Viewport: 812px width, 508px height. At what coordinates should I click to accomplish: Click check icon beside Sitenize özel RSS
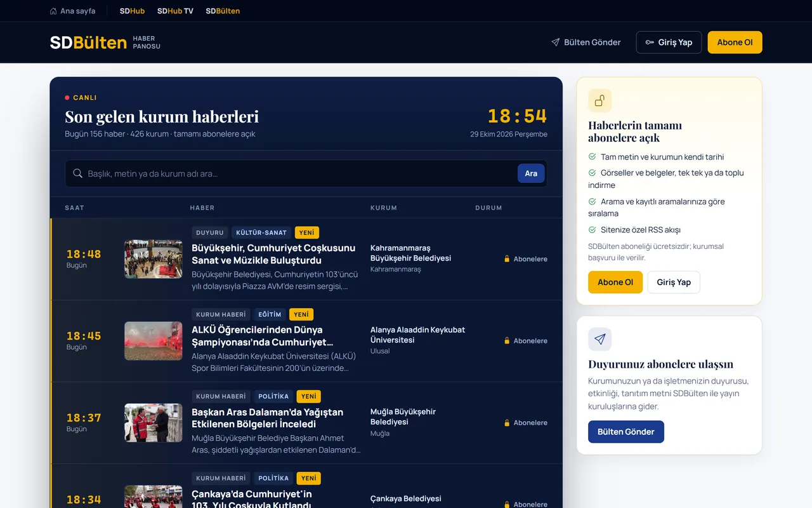click(593, 230)
